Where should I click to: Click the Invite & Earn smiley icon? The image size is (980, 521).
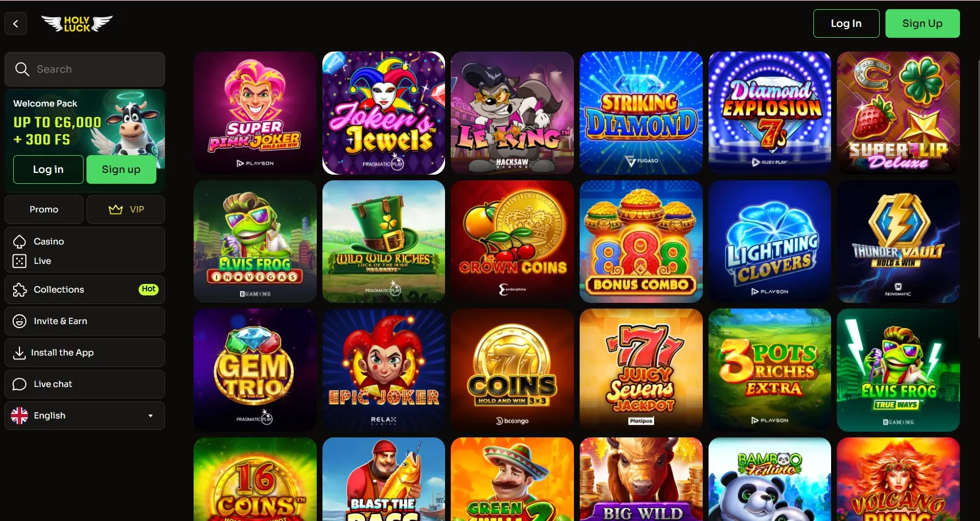pyautogui.click(x=19, y=321)
